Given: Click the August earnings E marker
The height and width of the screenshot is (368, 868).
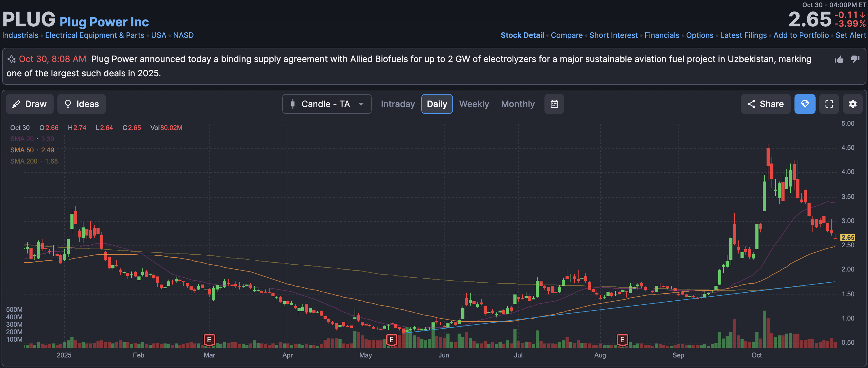Looking at the screenshot, I should (x=622, y=340).
